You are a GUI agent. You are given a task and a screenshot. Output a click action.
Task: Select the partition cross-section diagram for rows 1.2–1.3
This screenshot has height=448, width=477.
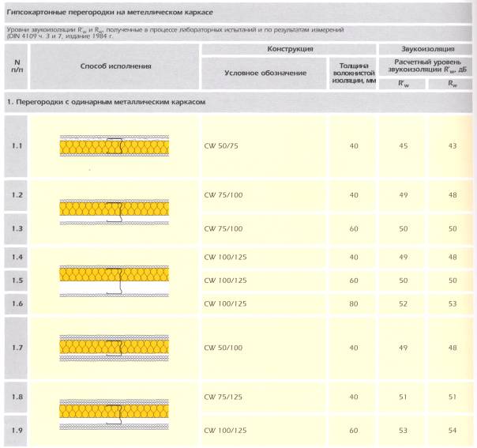[x=115, y=208]
